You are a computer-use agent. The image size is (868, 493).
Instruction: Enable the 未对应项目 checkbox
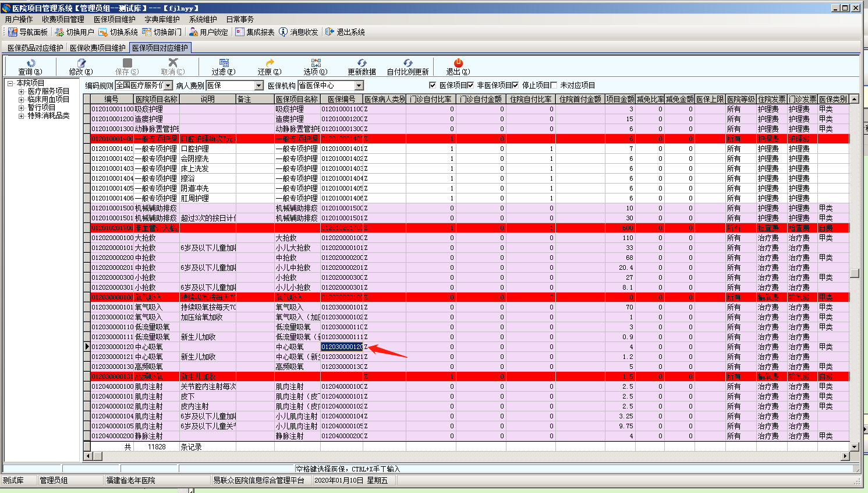554,85
